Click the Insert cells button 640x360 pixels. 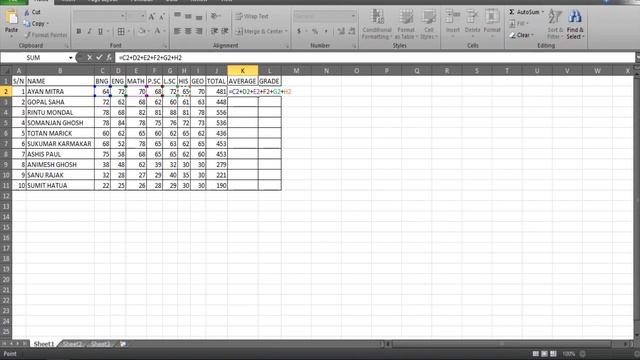[453, 24]
